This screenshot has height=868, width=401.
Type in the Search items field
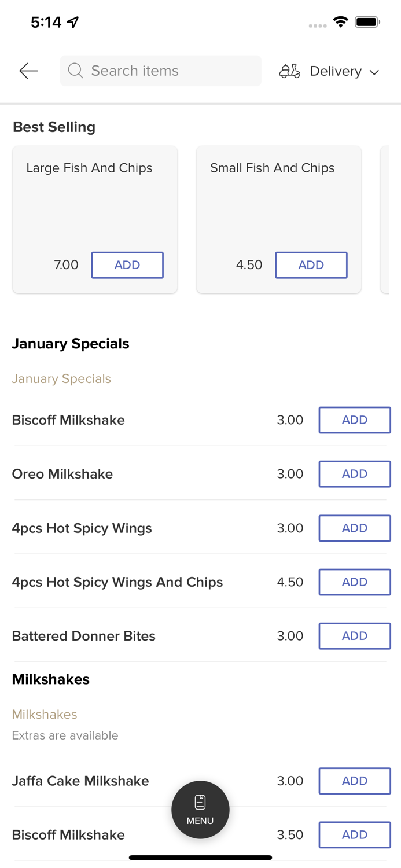pos(168,71)
